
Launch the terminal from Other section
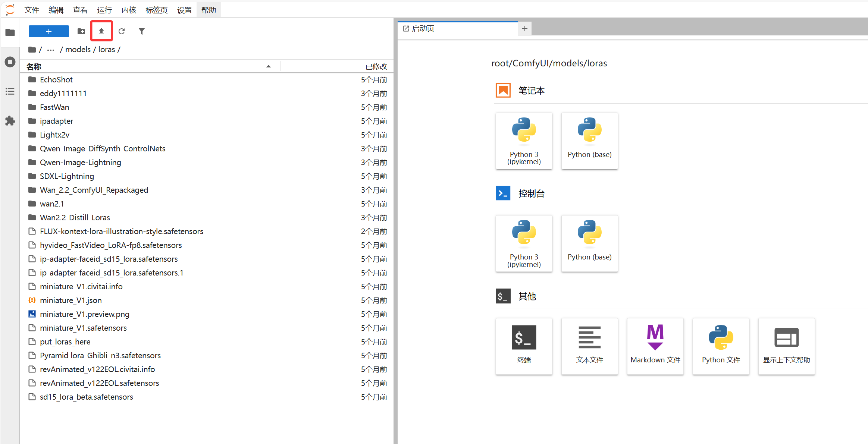524,346
